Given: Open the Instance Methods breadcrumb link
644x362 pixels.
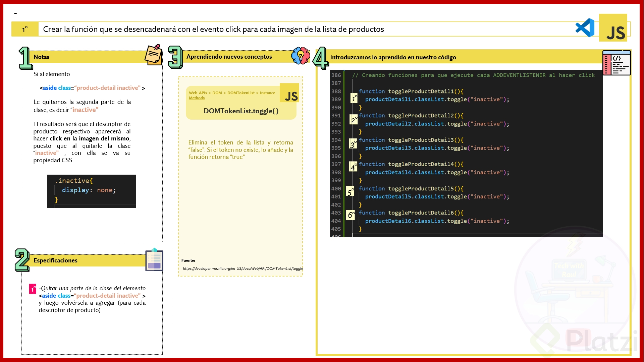Looking at the screenshot, I should (x=232, y=96).
